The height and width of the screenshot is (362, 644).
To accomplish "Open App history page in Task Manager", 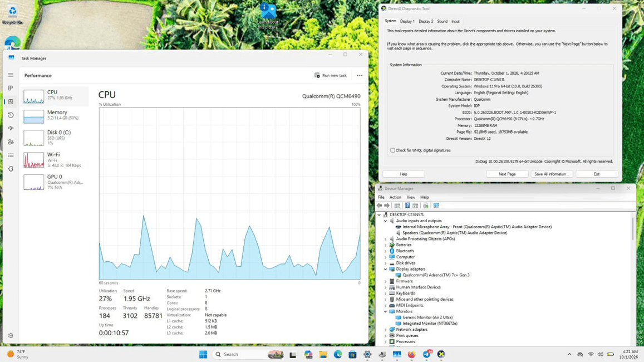I will coord(11,115).
